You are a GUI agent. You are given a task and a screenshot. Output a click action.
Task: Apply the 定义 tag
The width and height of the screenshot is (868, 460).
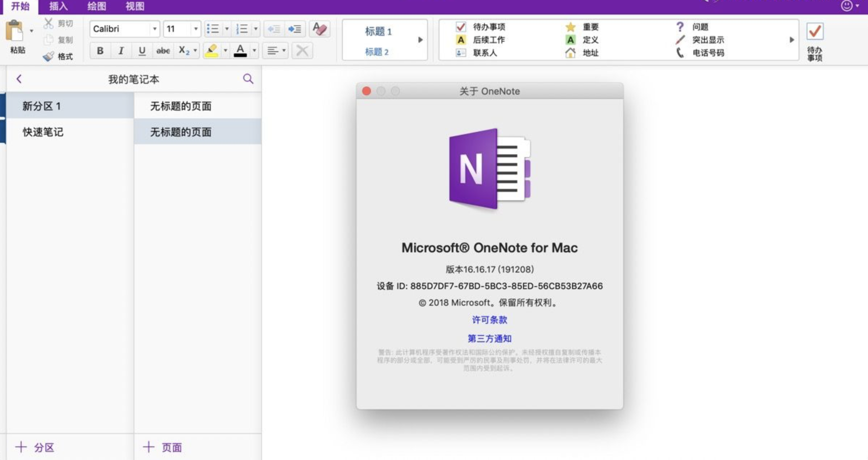pos(582,40)
